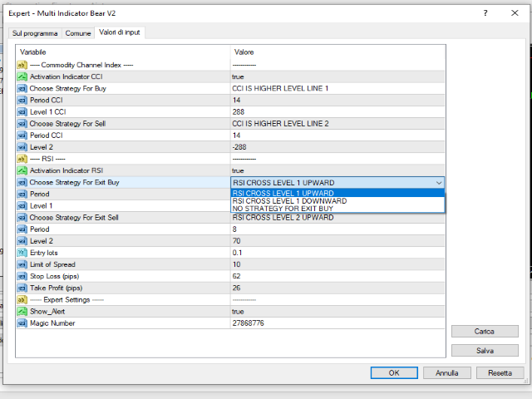Open the Comune tab

78,33
